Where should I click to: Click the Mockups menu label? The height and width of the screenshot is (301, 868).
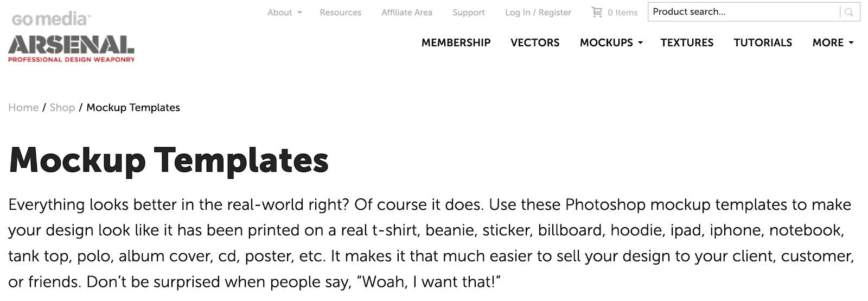tap(606, 42)
